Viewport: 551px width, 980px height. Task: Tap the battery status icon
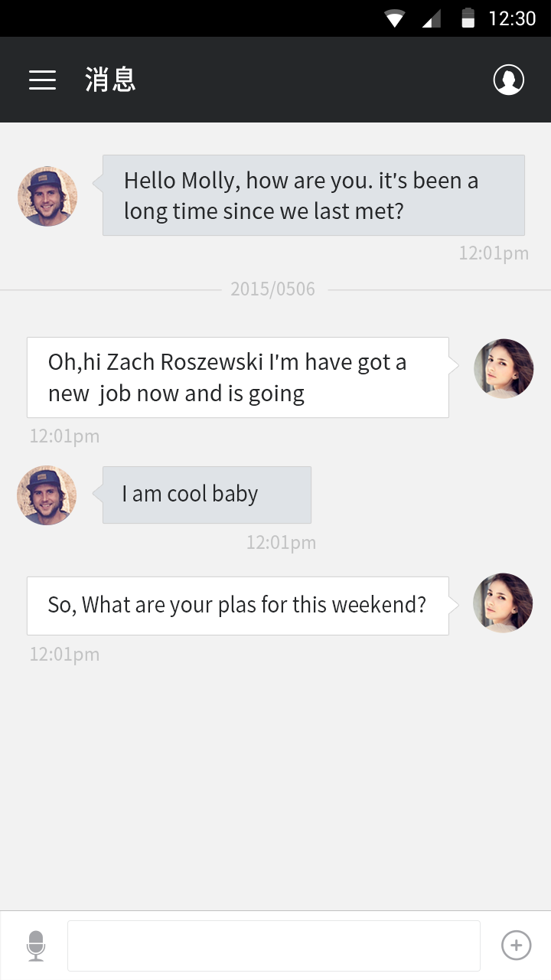pos(468,18)
